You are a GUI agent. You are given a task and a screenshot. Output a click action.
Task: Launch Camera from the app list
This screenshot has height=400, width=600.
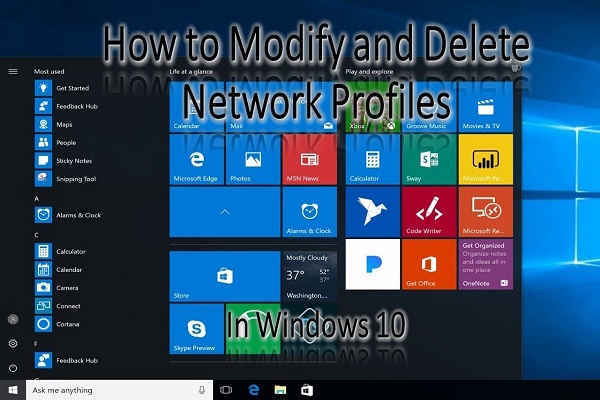click(x=57, y=288)
